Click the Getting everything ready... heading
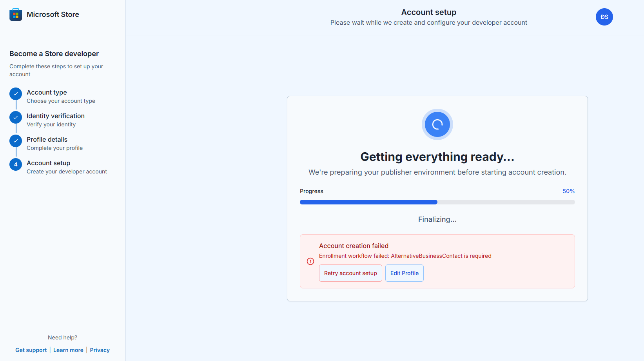 (437, 157)
